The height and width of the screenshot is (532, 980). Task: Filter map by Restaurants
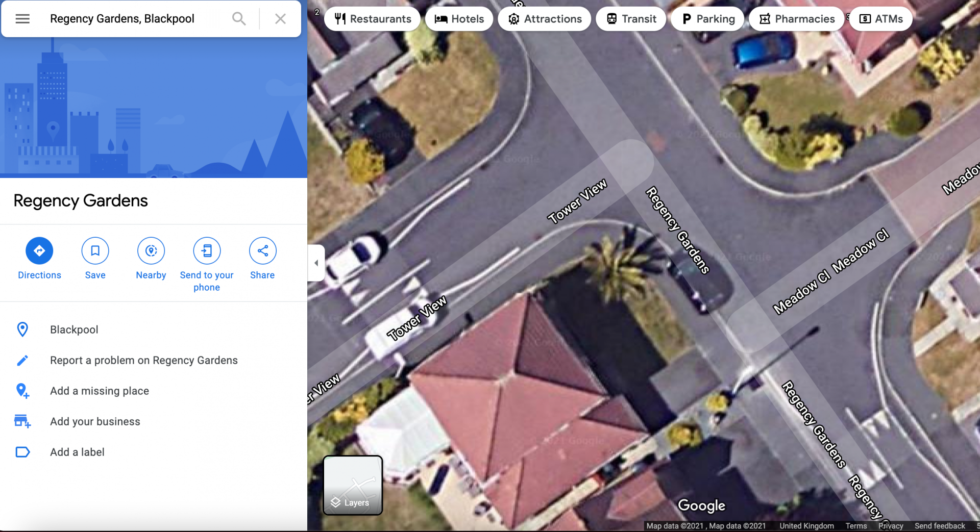tap(373, 19)
